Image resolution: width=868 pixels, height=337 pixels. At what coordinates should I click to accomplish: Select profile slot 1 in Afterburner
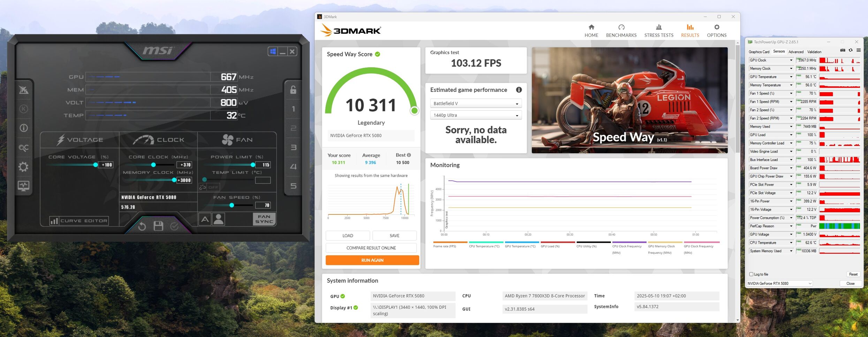point(293,109)
